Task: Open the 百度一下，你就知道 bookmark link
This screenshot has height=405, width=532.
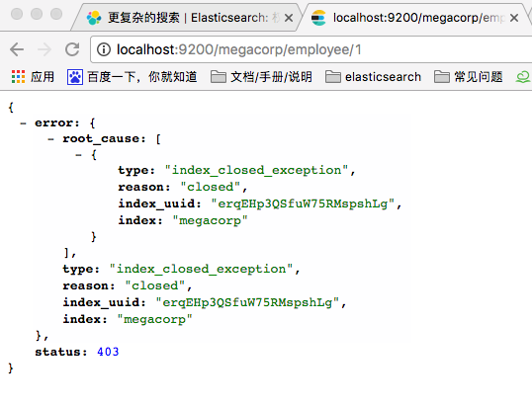Action: click(142, 77)
